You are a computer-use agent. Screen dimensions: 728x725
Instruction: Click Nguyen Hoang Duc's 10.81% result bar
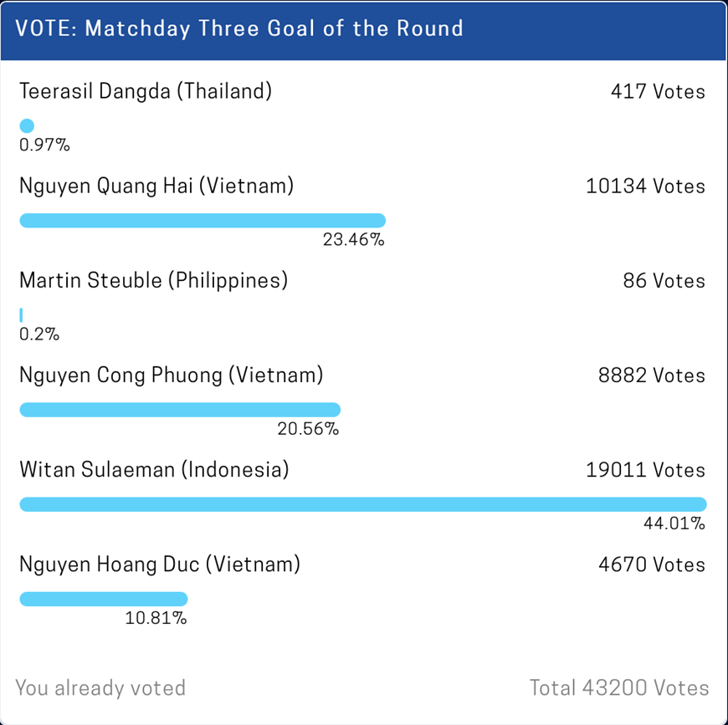103,599
